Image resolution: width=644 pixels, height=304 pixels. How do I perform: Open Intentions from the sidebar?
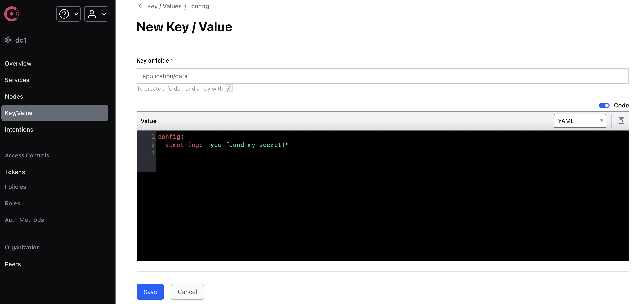click(x=19, y=129)
